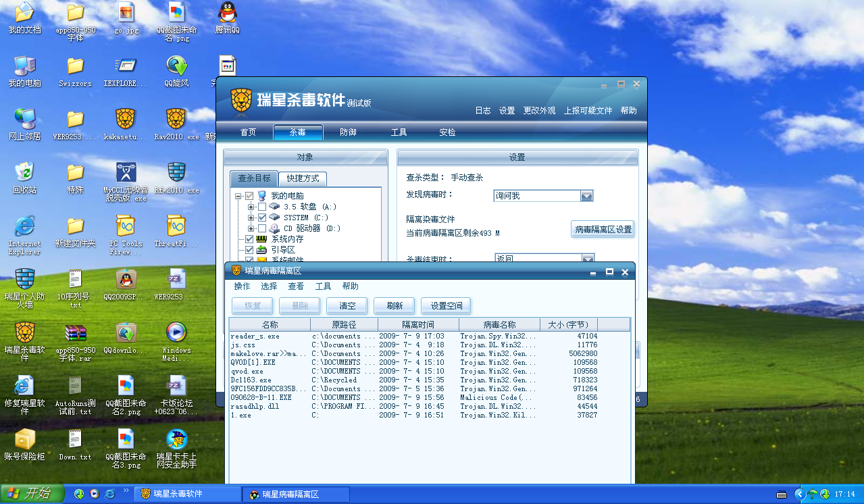Click 上报可疑文件 link

tap(588, 111)
